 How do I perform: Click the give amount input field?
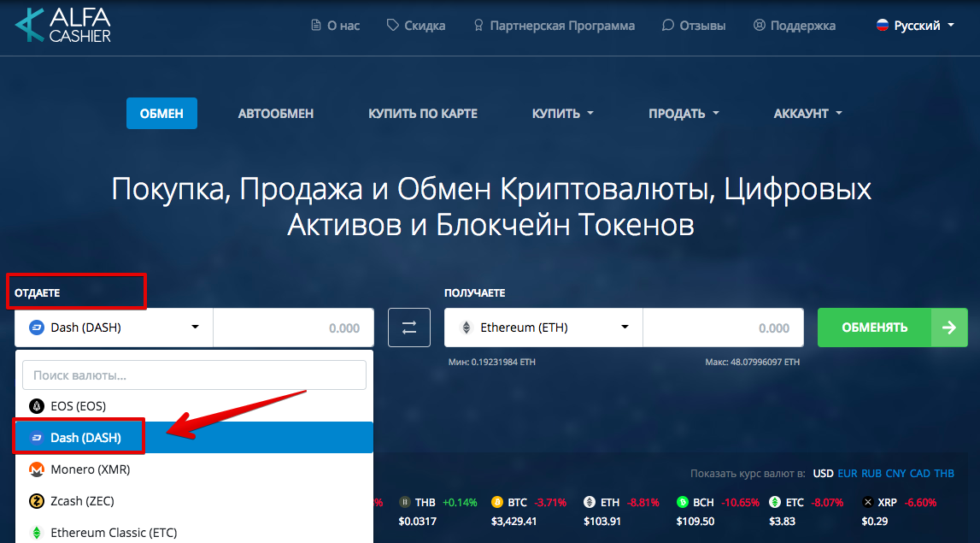coord(294,328)
